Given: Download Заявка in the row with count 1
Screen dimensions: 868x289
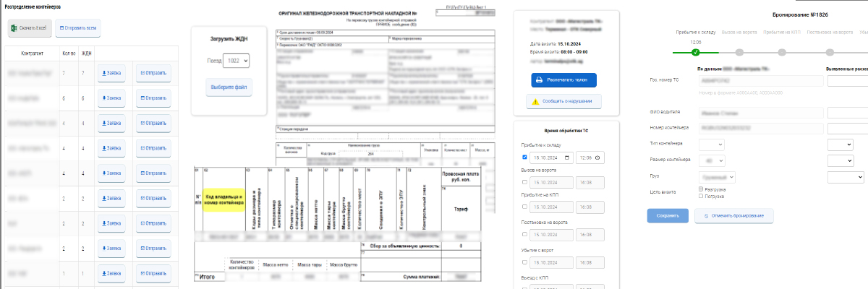Looking at the screenshot, I should click(111, 274).
